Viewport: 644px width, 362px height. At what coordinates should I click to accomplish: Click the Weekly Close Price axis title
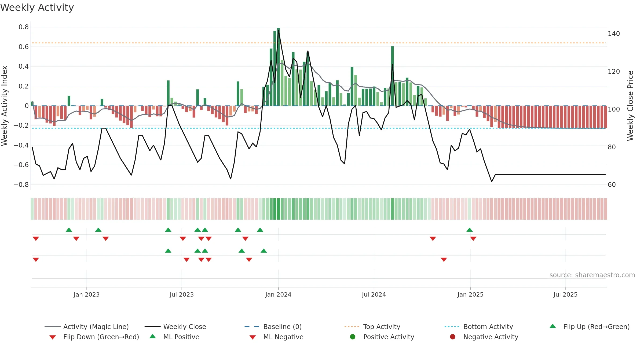(x=630, y=106)
